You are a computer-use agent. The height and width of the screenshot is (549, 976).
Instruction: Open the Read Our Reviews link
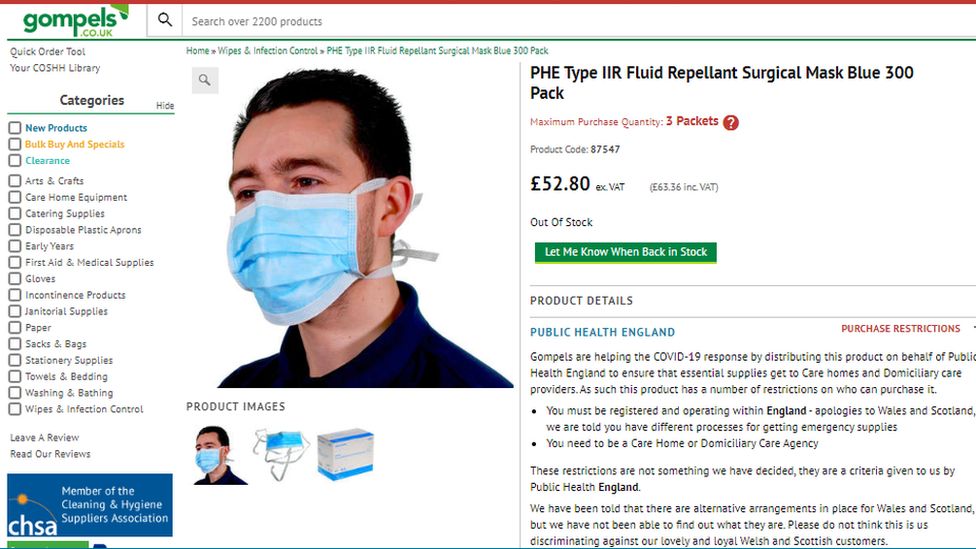pos(50,454)
